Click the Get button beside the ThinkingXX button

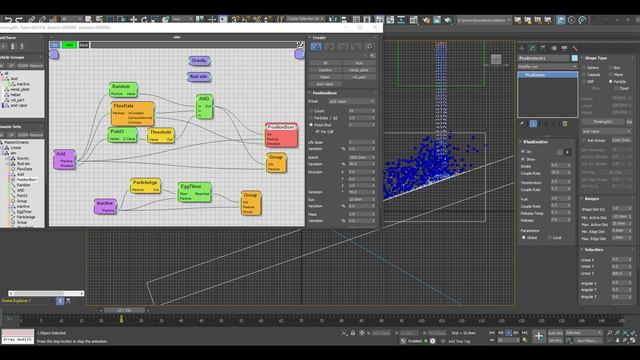[x=629, y=122]
